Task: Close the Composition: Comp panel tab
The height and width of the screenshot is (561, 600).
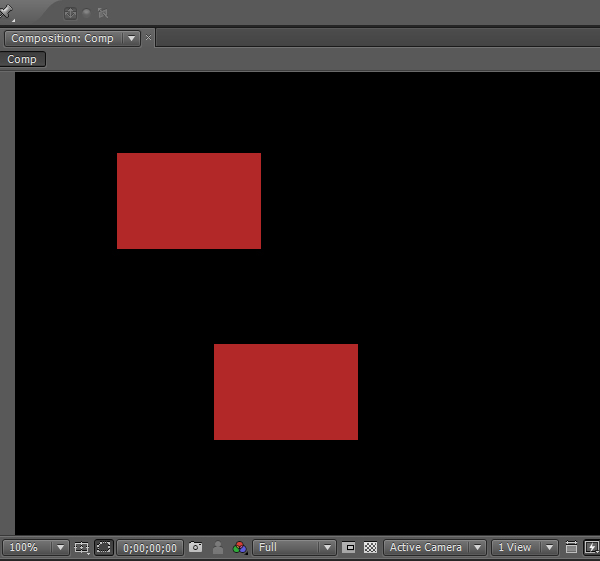Action: click(x=148, y=38)
